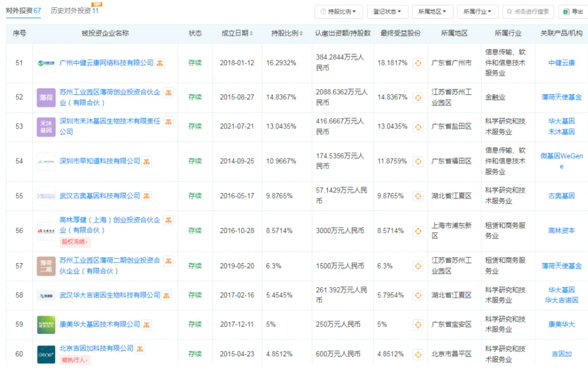Open related product link 高林资本
The image size is (588, 375).
561,231
